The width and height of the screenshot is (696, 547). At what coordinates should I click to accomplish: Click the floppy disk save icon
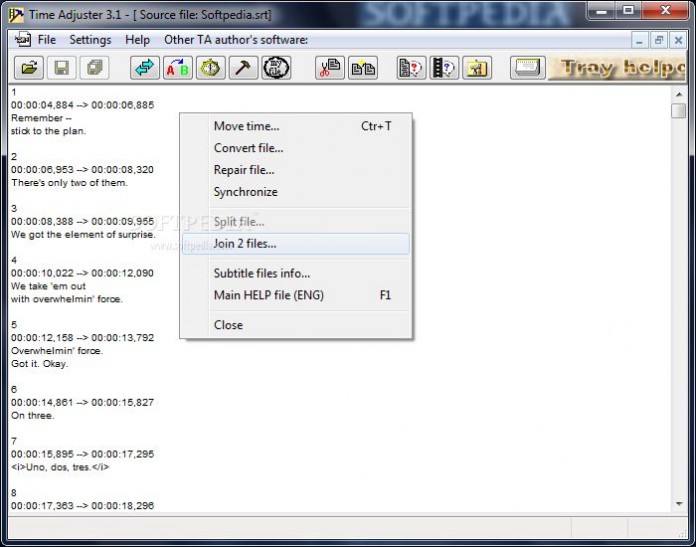tap(62, 68)
